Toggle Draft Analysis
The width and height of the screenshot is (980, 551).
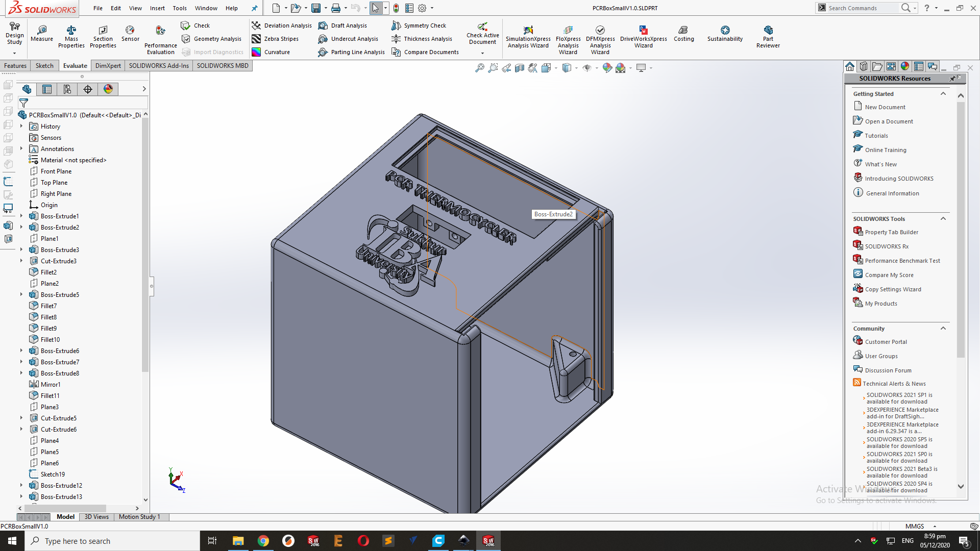[x=342, y=26]
